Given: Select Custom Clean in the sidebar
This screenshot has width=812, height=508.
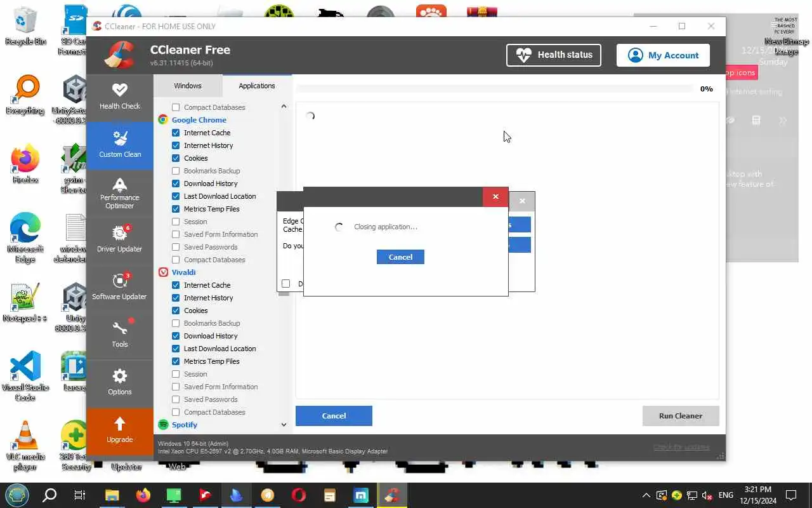Looking at the screenshot, I should click(120, 145).
